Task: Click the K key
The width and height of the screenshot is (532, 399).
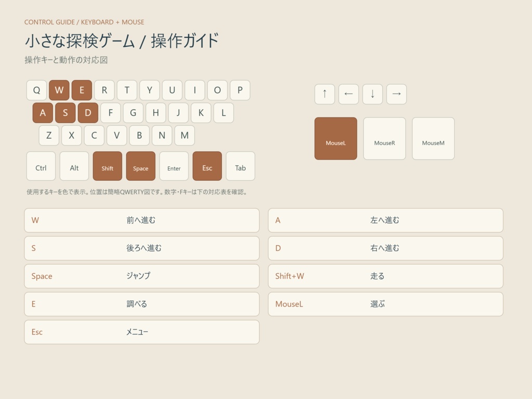Action: click(201, 113)
